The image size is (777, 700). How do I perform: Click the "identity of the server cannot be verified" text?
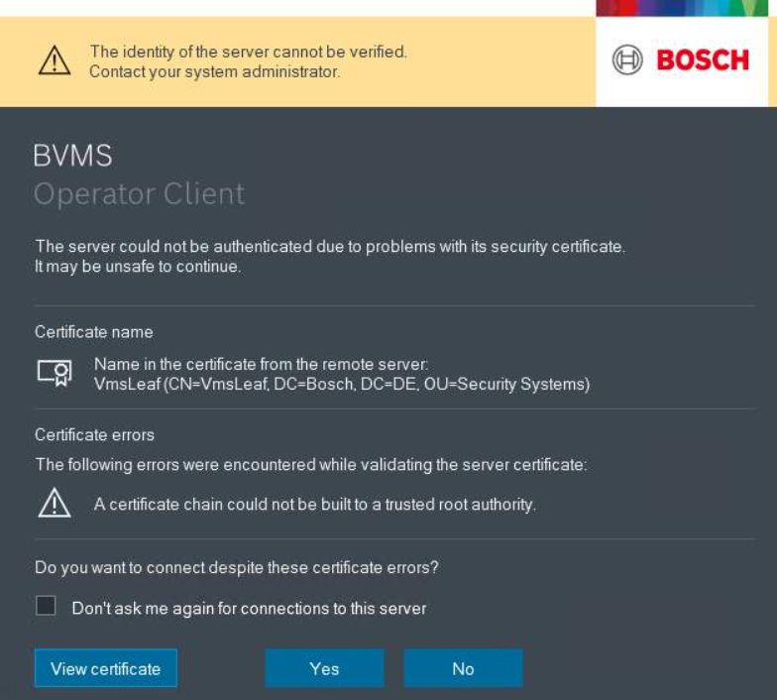pos(248,52)
